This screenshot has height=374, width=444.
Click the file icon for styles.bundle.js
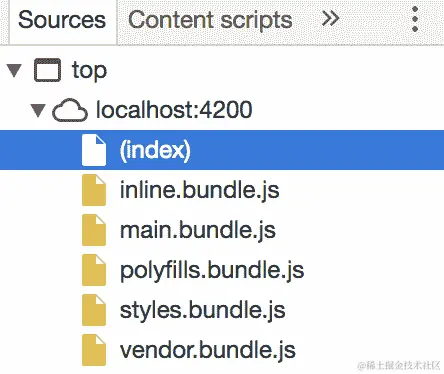[94, 310]
